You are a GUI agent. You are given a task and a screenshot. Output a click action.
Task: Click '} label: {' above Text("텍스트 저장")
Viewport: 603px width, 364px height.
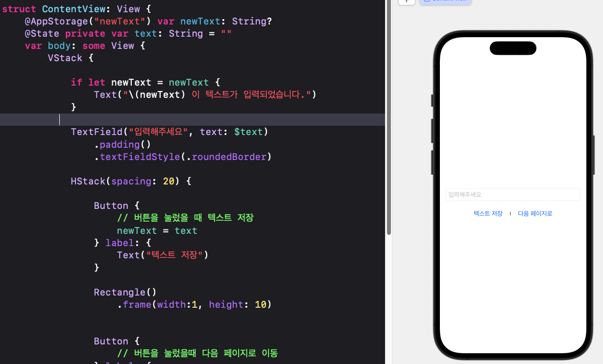point(122,243)
